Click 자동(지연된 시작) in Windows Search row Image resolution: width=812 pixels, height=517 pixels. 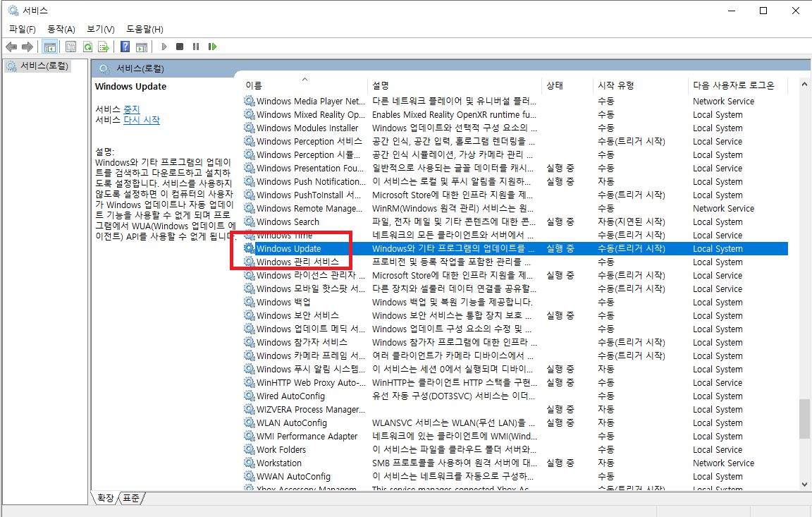click(632, 221)
